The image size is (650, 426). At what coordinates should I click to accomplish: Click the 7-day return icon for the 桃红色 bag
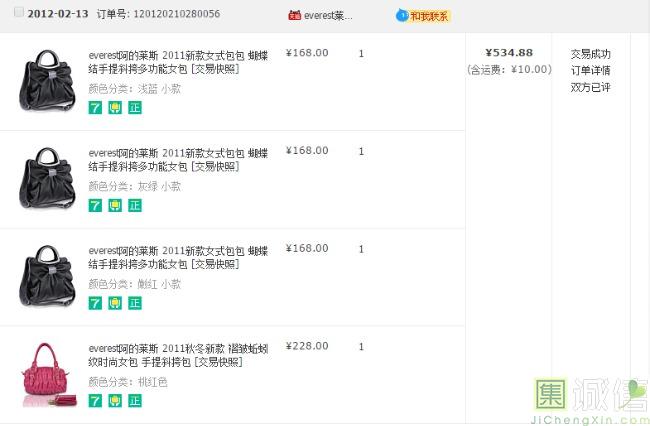coord(95,400)
